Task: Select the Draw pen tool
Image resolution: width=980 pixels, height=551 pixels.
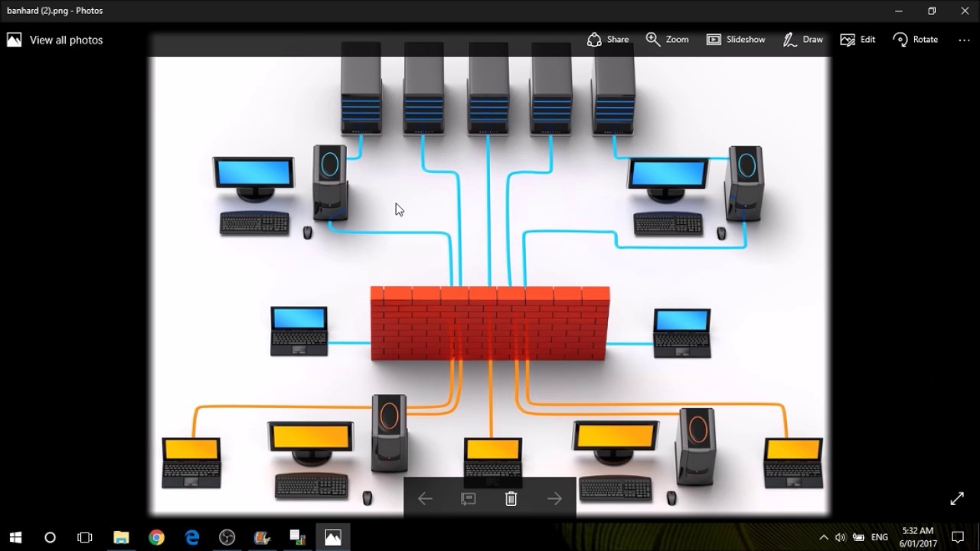Action: click(x=802, y=40)
